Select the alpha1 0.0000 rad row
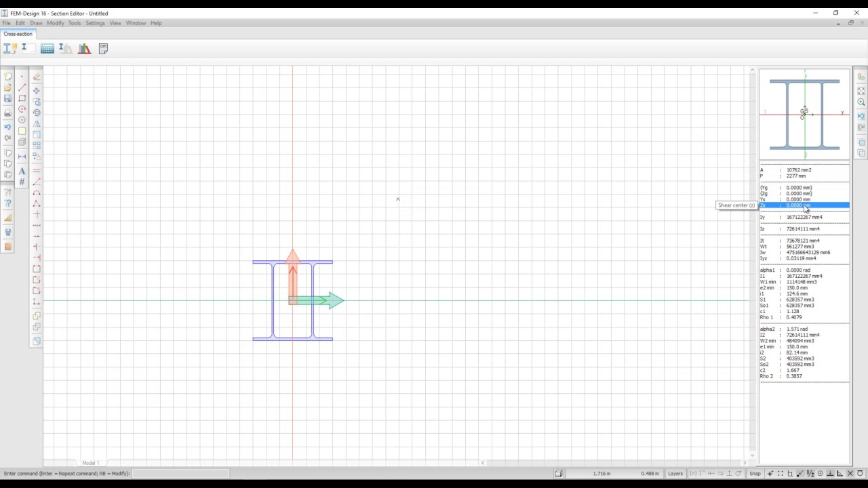 tap(804, 270)
